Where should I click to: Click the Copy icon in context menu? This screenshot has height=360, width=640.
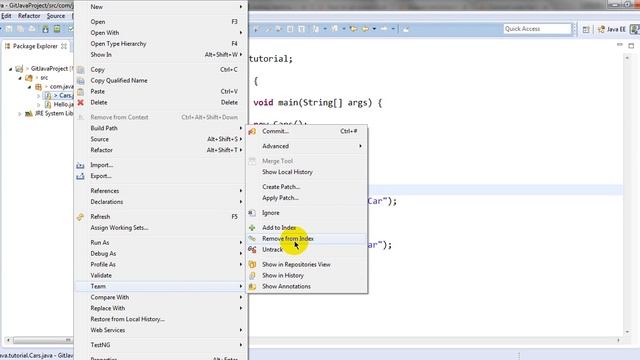tap(80, 70)
